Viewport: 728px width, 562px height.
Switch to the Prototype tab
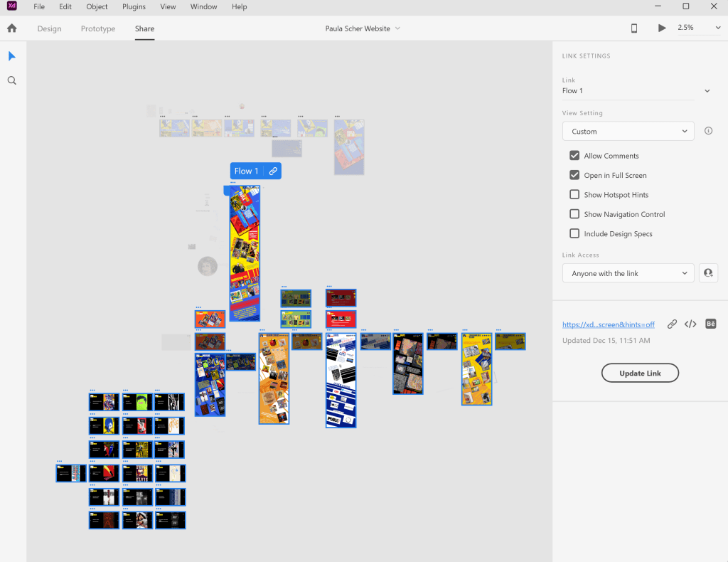pyautogui.click(x=98, y=29)
